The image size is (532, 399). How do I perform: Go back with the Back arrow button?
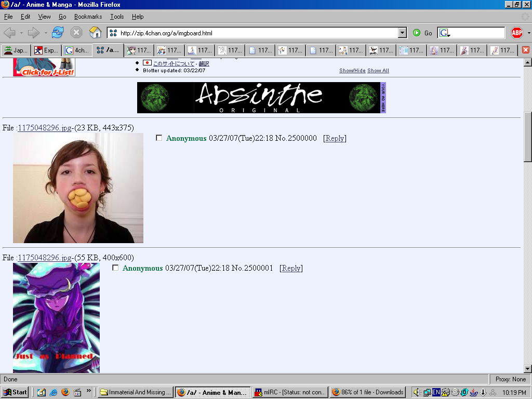(9, 33)
